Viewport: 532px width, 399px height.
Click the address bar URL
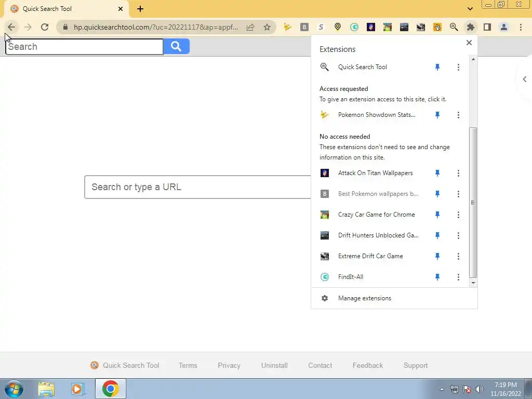point(156,27)
